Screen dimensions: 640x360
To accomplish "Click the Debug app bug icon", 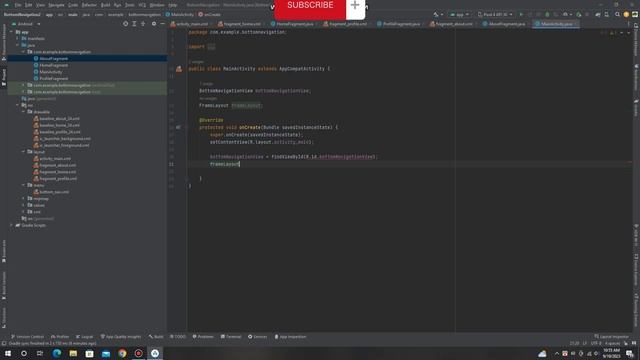I will coord(547,15).
